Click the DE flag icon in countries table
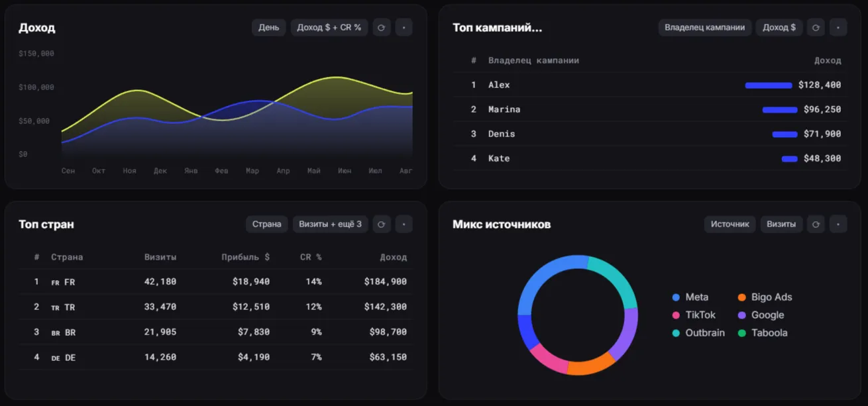This screenshot has width=868, height=406. (x=55, y=358)
